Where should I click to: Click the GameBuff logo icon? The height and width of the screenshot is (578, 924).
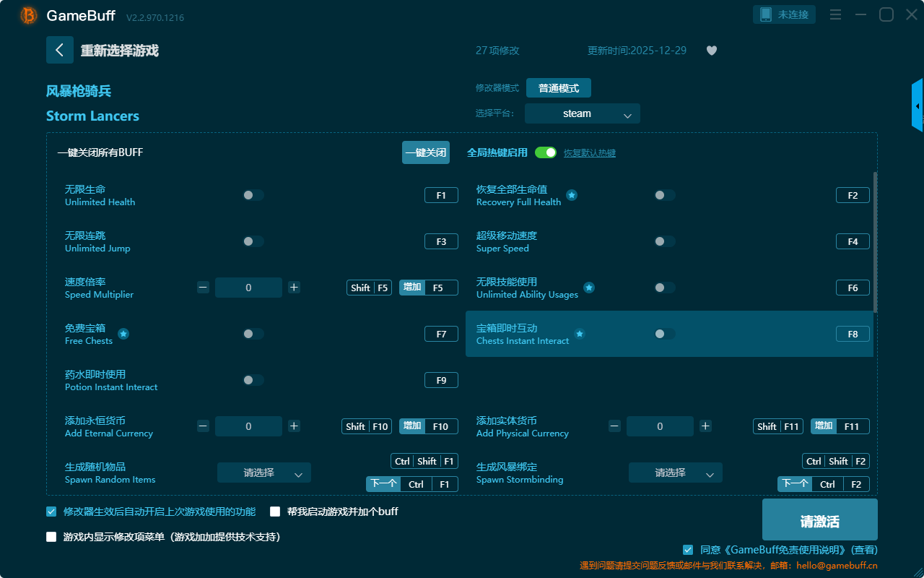(x=29, y=15)
